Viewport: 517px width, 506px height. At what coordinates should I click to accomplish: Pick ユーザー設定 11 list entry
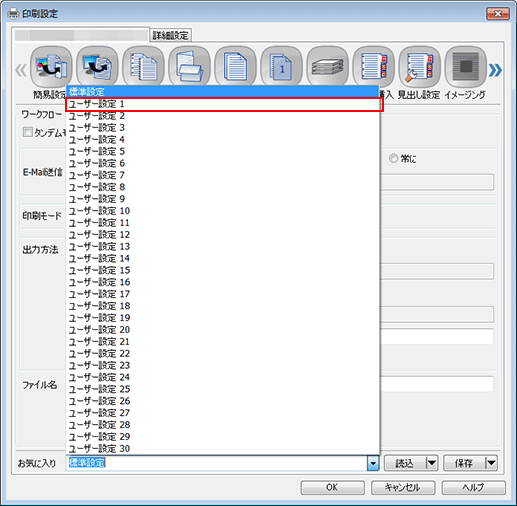pos(222,223)
